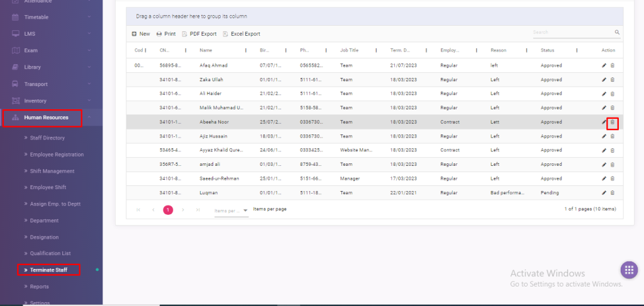Click the edit pencil for Afaq Ahmad
Screen dimensions: 644x306
click(604, 65)
